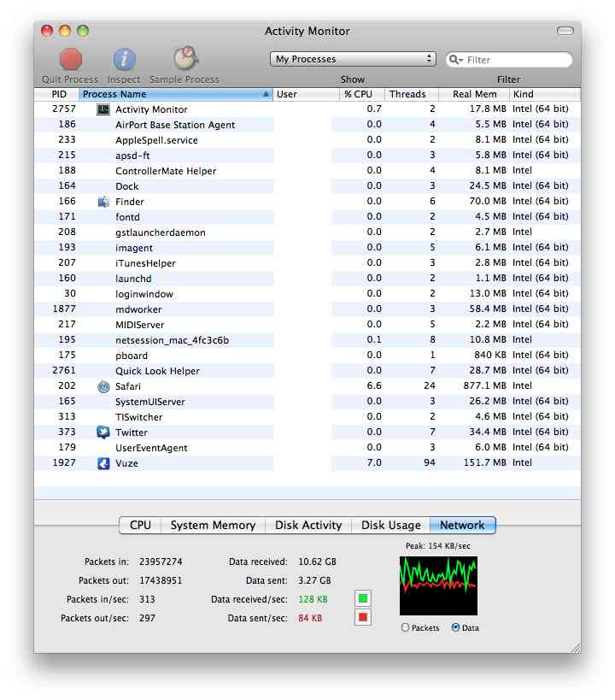615x700 pixels.
Task: Click the magnifier icon in Filter field
Action: (455, 60)
